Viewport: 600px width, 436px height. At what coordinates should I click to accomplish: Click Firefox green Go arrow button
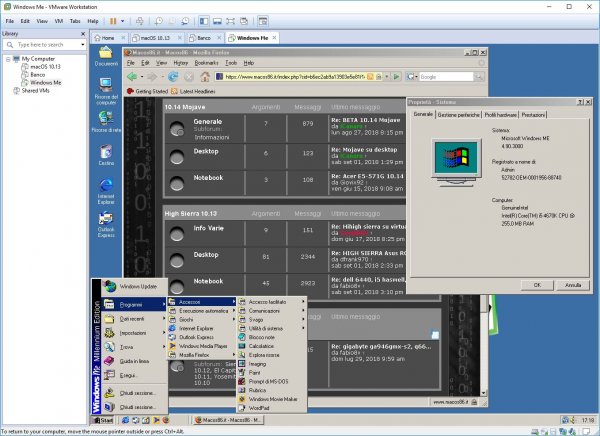click(396, 77)
